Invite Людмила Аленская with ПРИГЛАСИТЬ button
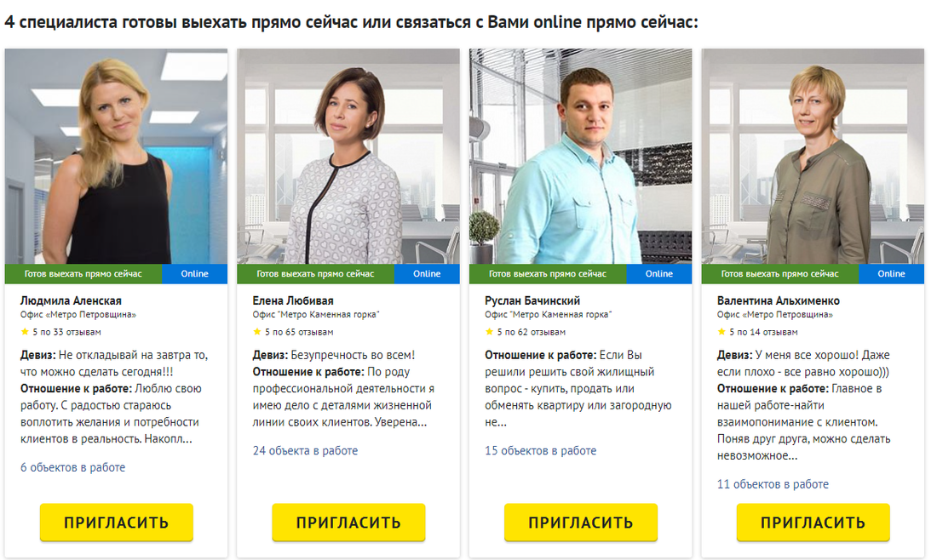 (x=117, y=523)
